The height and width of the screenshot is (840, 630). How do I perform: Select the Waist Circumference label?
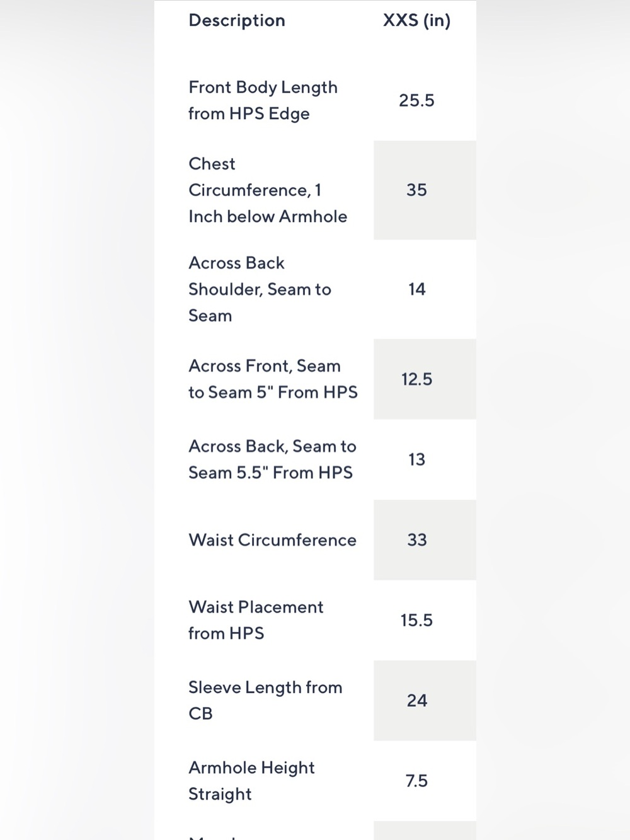(272, 540)
